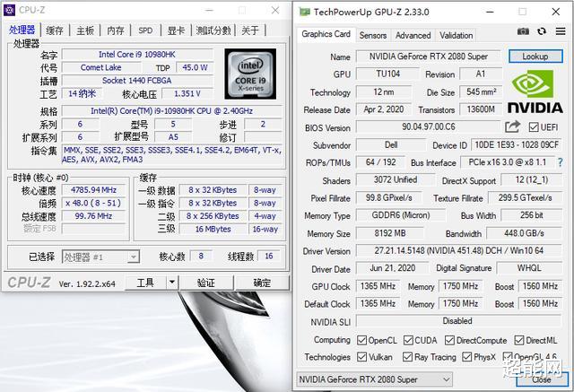Open the 处理器 #1 selection dropdown

(x=100, y=257)
